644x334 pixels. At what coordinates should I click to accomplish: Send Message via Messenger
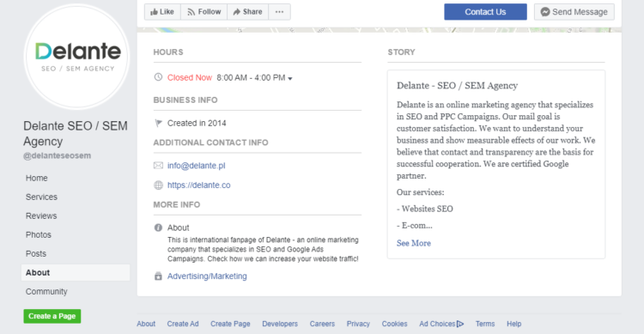click(x=574, y=12)
